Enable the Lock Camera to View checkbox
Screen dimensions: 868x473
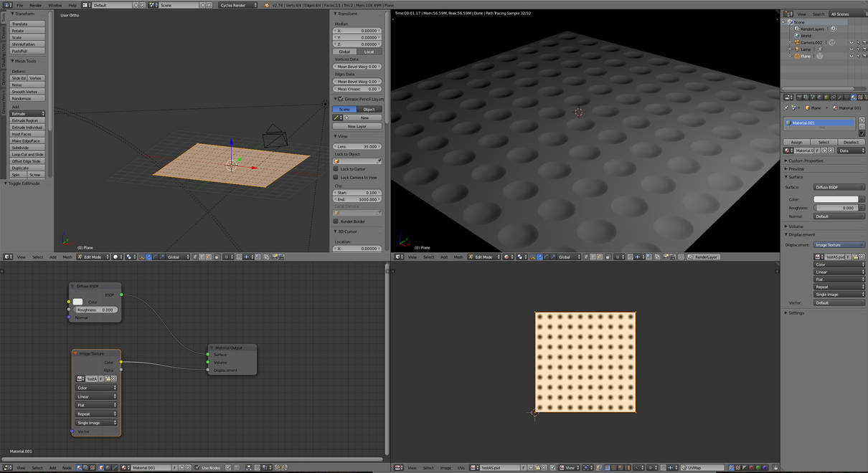(334, 177)
